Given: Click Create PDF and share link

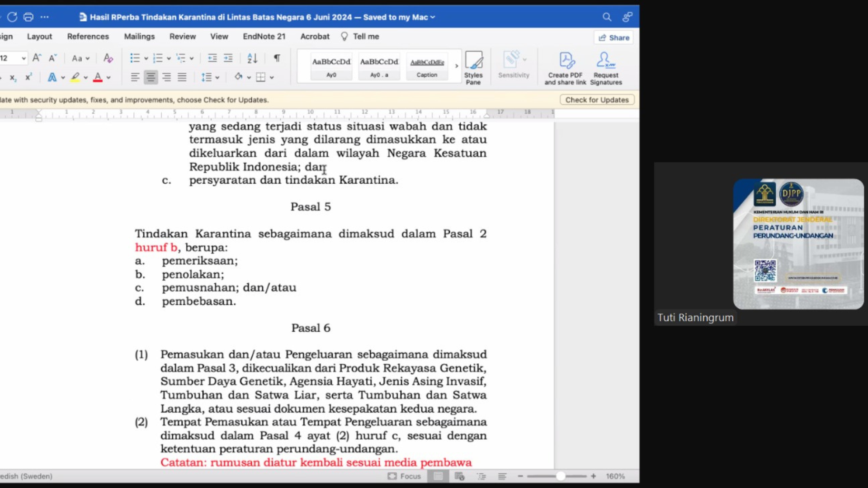Looking at the screenshot, I should (x=565, y=68).
